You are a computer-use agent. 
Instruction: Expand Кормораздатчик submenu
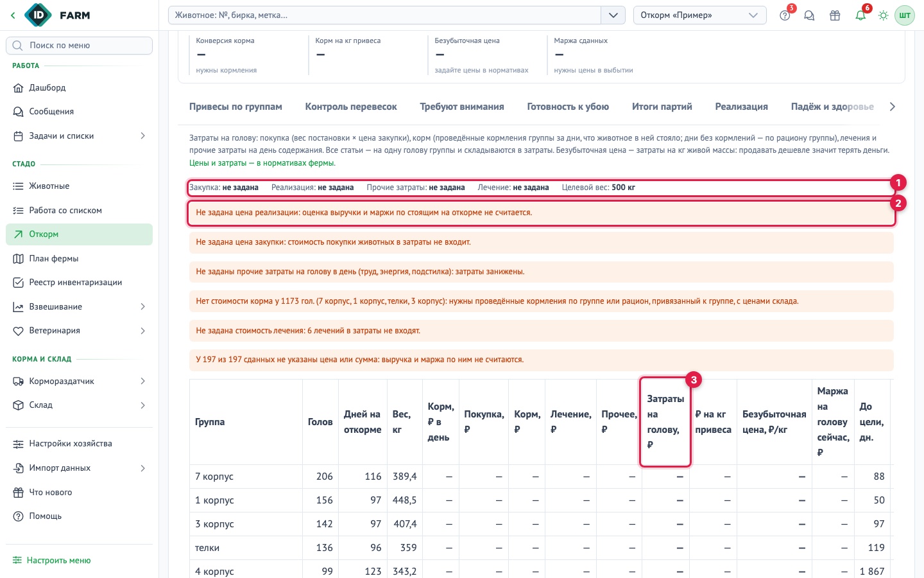79,381
